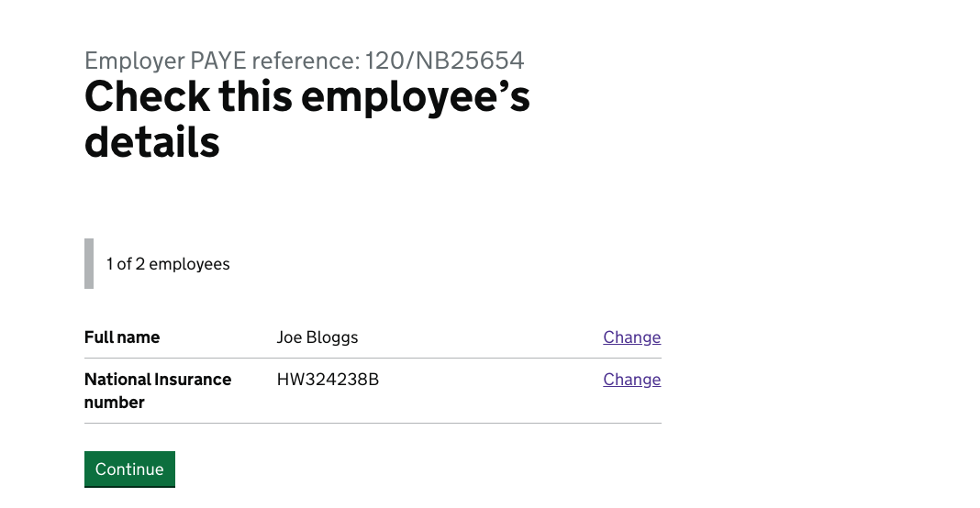Click the Change link for Full name
Screen dimensions: 980x508
[x=632, y=337]
